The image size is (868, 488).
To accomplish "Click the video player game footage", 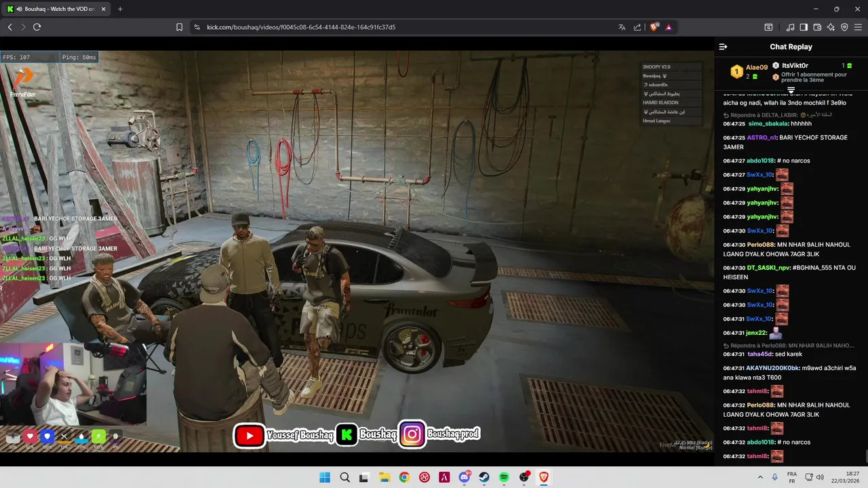I will click(357, 251).
